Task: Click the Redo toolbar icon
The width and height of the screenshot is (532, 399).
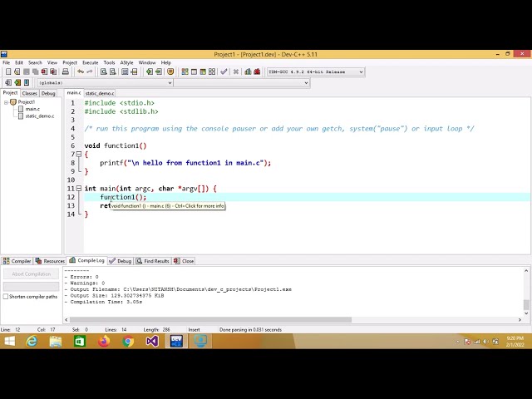Action: pos(90,71)
